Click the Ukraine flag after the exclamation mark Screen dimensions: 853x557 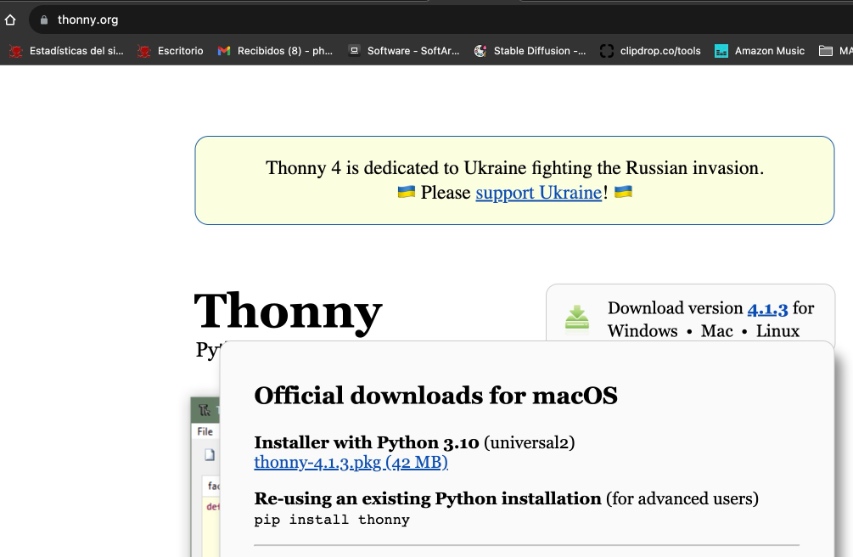click(623, 191)
